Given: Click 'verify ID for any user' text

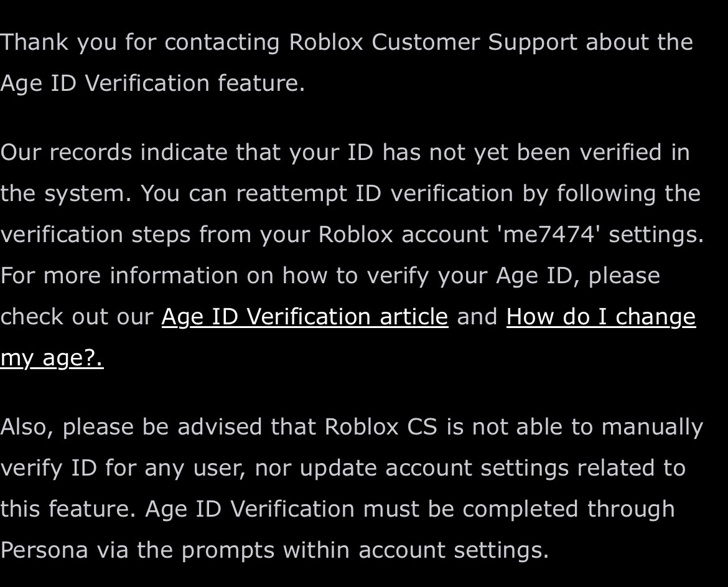Looking at the screenshot, I should click(x=123, y=468).
